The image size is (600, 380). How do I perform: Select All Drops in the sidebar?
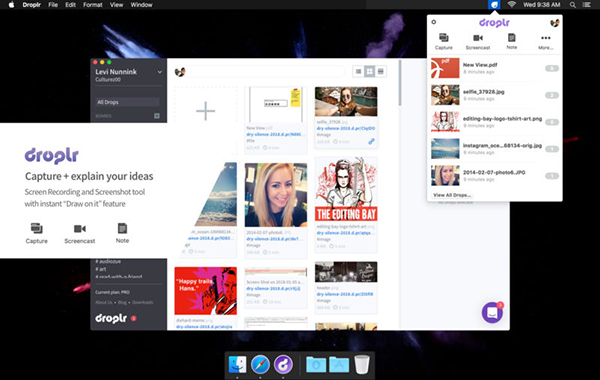coord(127,102)
